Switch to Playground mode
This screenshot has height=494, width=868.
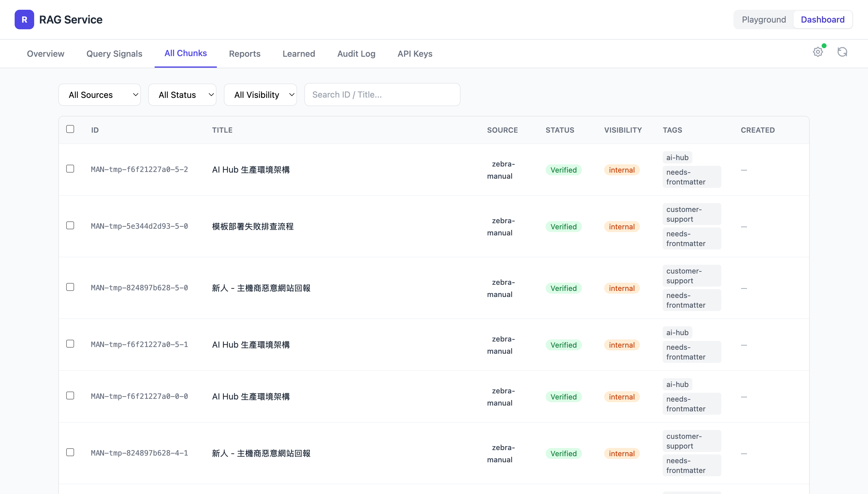[x=763, y=20]
